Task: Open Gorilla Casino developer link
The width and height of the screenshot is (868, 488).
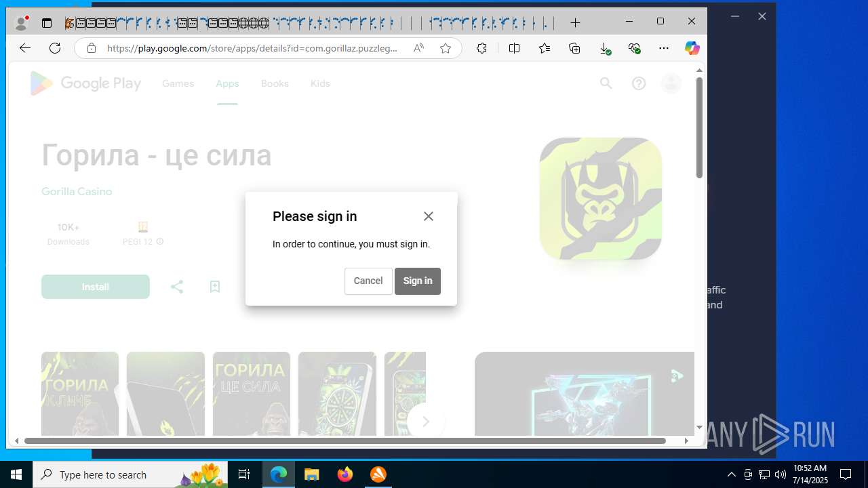Action: coord(77,191)
